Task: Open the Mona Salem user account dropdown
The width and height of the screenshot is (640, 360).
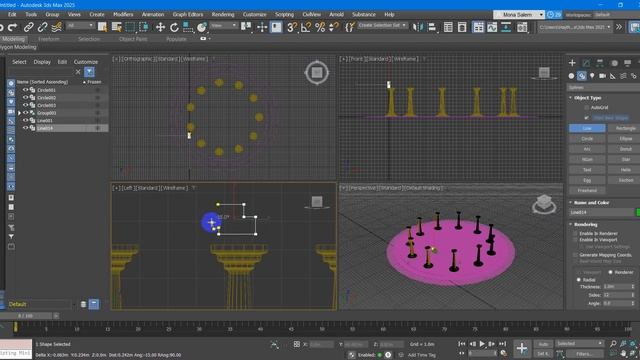Action: (x=518, y=15)
